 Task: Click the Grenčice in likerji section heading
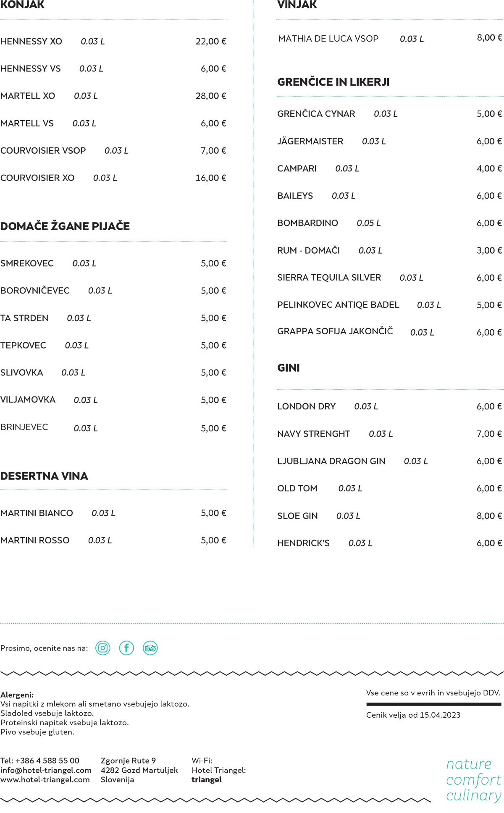coord(333,82)
